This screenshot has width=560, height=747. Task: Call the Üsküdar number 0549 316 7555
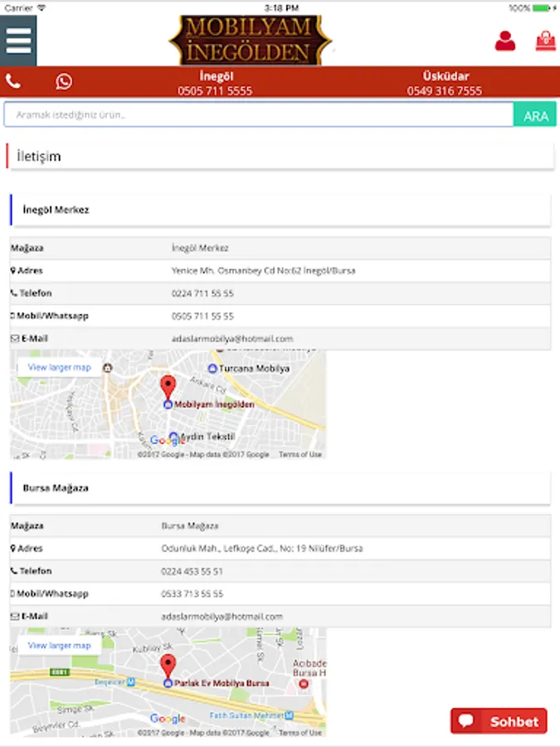445,90
